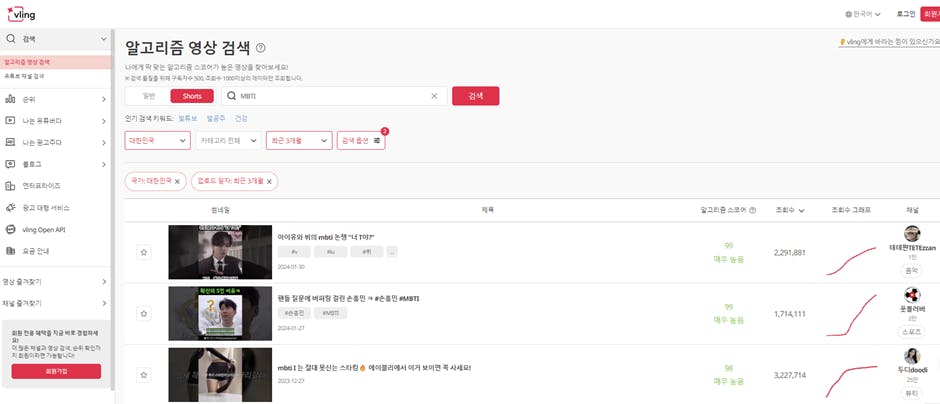This screenshot has width=940, height=404.
Task: Open the 최근 3개월 period dropdown
Action: click(x=299, y=140)
